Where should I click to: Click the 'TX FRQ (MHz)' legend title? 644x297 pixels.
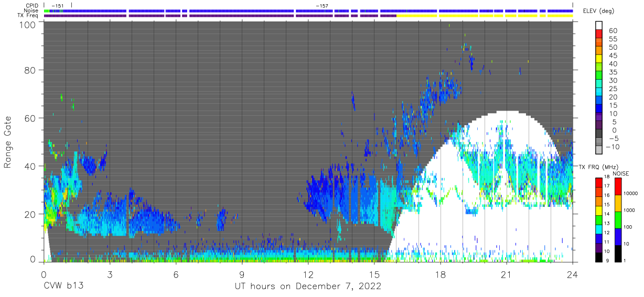click(x=595, y=167)
